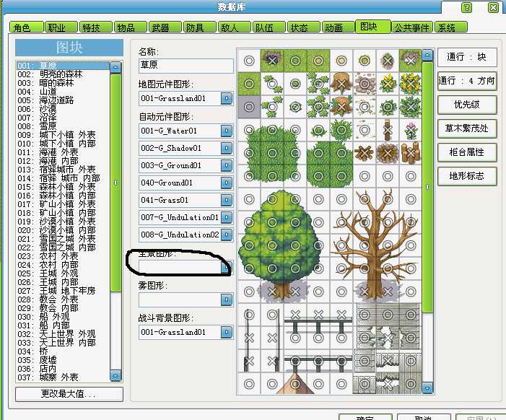Toggle passability on the stone campfire ring tile
The image size is (506, 420).
coord(388,153)
